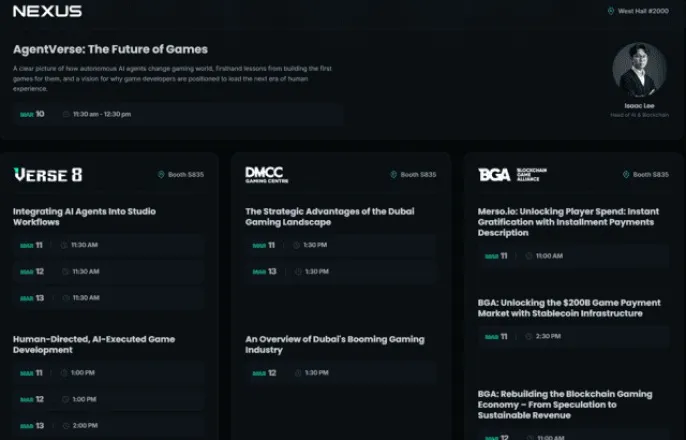This screenshot has width=686, height=440.
Task: Click clock icon on Mar 12 11:30 AM row
Action: (66, 272)
